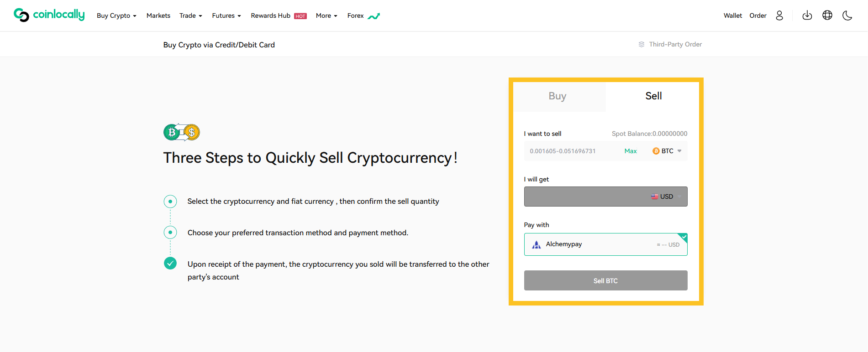The width and height of the screenshot is (868, 352).
Task: Switch to the Sell tab
Action: tap(653, 96)
